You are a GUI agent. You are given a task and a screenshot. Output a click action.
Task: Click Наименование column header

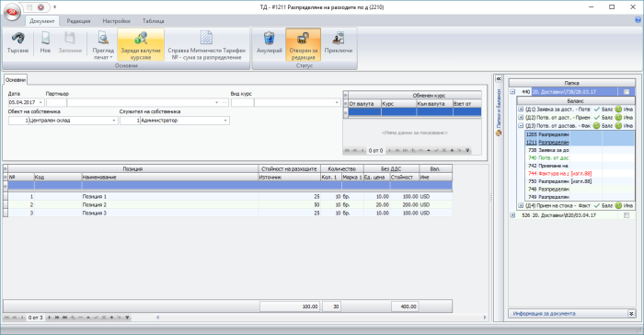pyautogui.click(x=169, y=177)
